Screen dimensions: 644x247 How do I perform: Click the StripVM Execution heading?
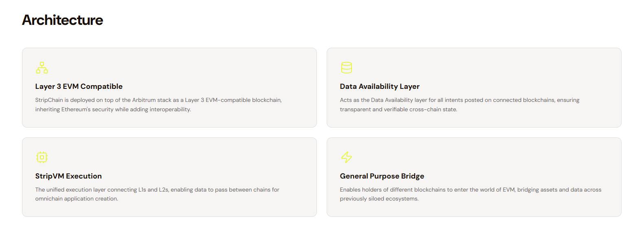tap(68, 176)
